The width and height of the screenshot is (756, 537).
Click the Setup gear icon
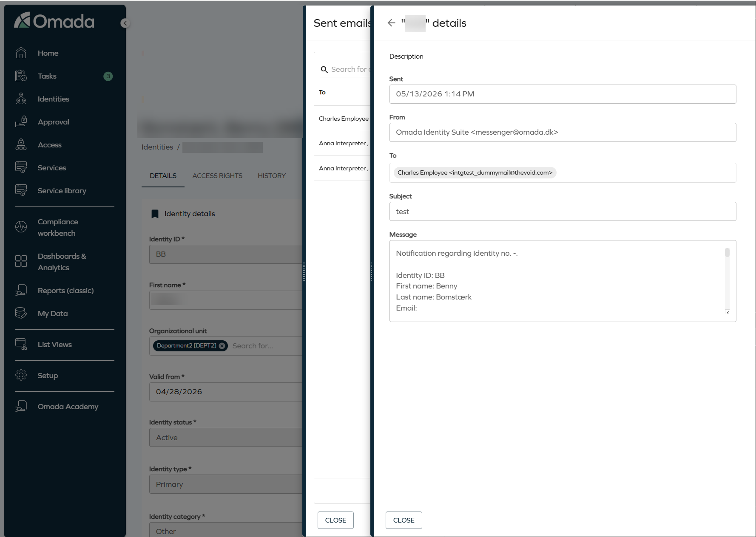[x=21, y=375]
